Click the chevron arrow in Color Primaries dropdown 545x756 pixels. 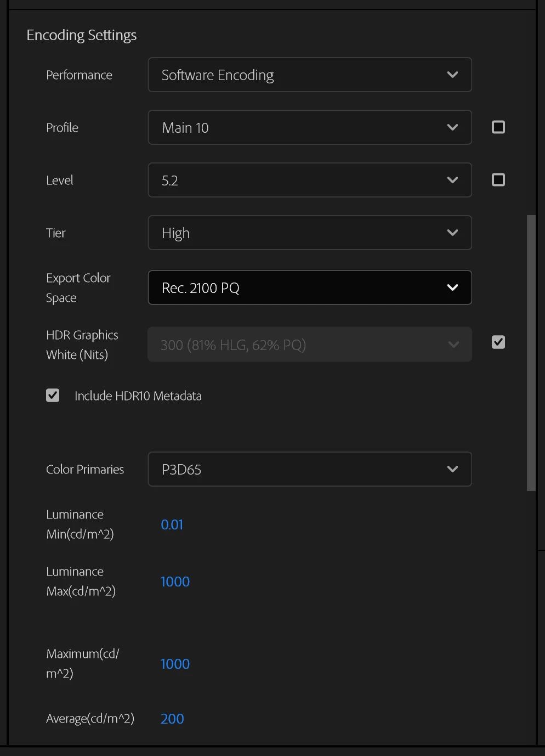[452, 469]
